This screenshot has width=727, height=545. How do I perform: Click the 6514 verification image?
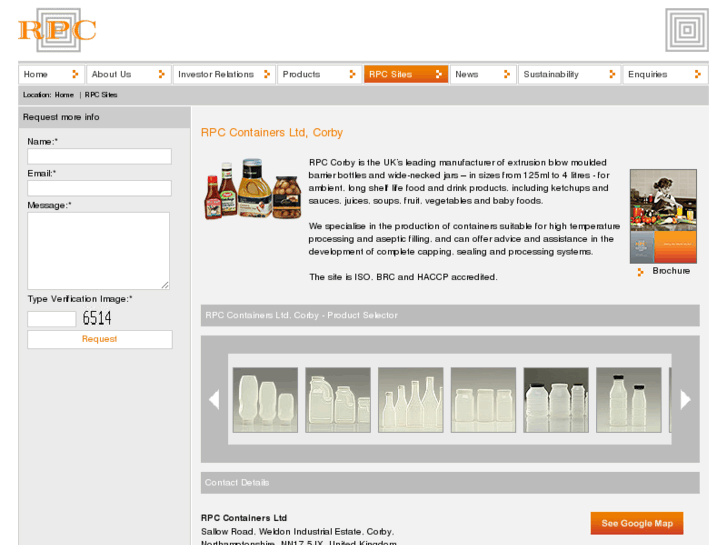click(x=97, y=318)
